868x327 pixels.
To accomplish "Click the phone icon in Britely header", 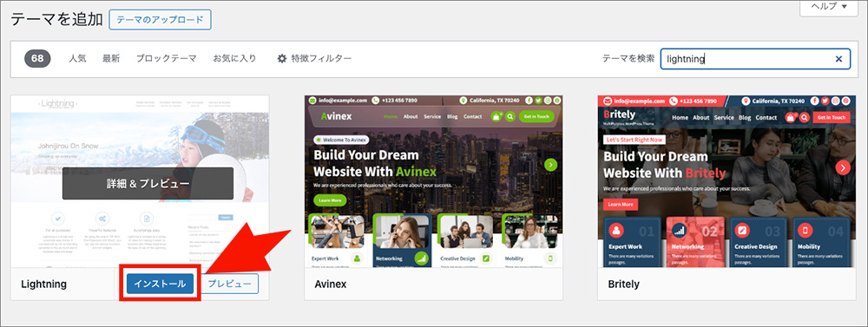I will 674,101.
